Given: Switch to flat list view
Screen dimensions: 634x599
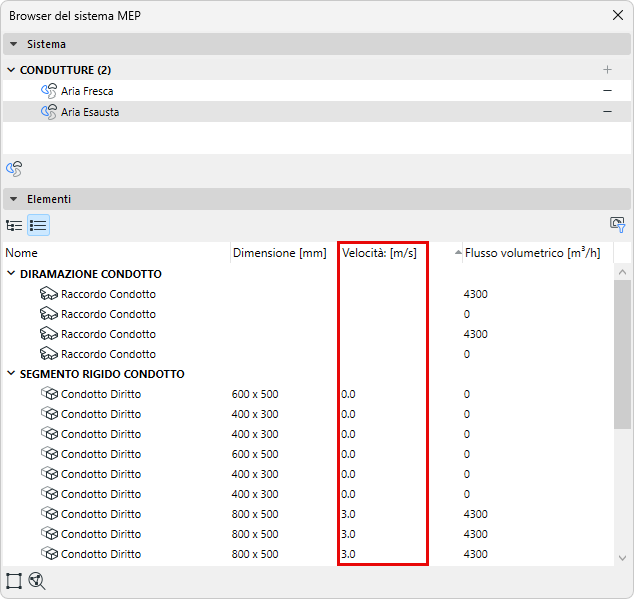Looking at the screenshot, I should click(38, 225).
